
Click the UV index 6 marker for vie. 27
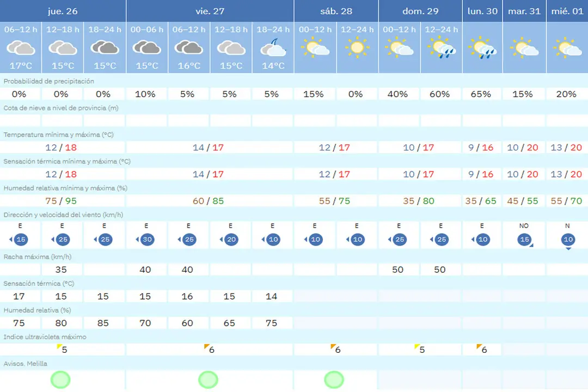pos(209,349)
